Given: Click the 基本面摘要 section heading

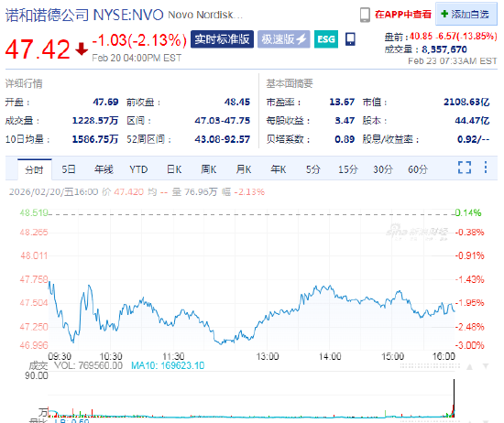Looking at the screenshot, I should (x=290, y=84).
